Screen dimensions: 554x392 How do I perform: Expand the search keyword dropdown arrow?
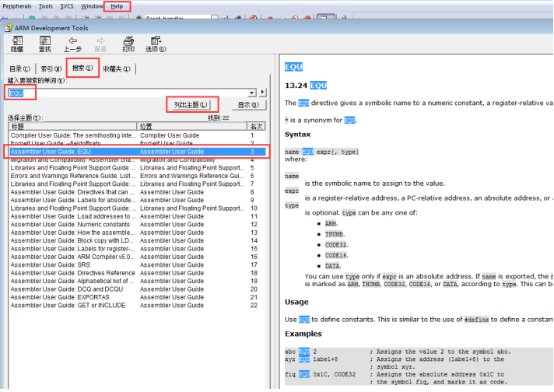[252, 93]
